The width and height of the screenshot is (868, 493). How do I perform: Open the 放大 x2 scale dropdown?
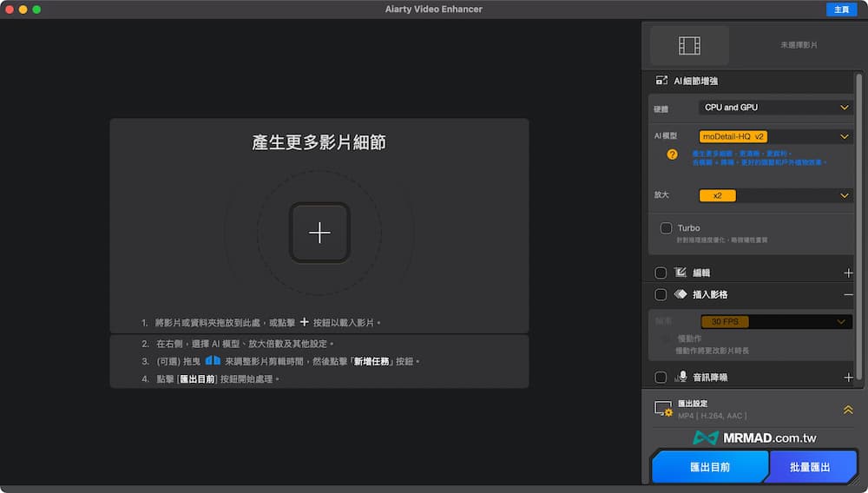point(775,195)
